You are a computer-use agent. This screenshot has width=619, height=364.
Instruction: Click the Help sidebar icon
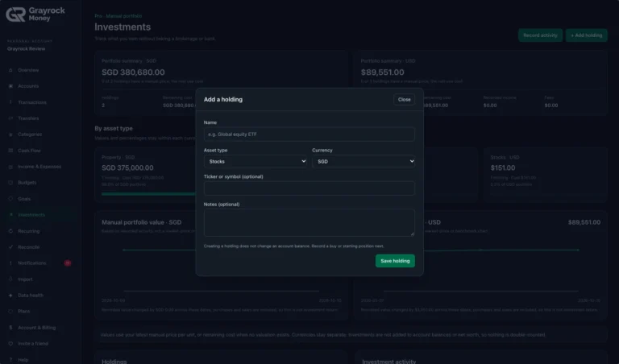[x=10, y=360]
